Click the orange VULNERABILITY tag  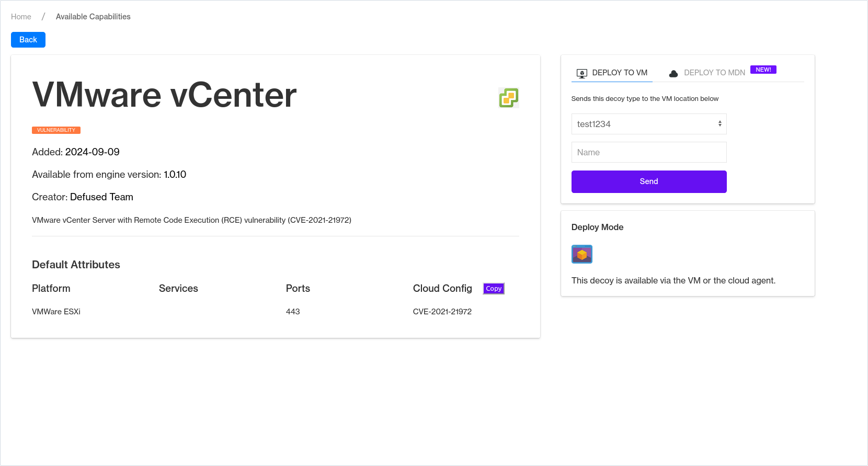(56, 130)
